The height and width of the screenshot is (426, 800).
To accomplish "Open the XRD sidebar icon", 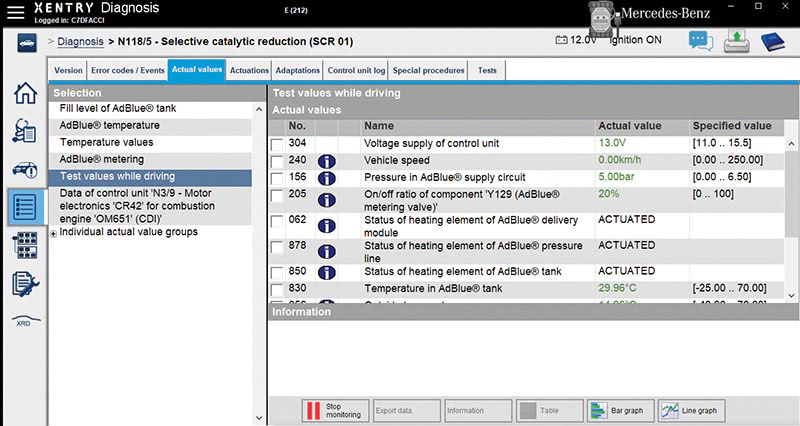I will (x=26, y=321).
